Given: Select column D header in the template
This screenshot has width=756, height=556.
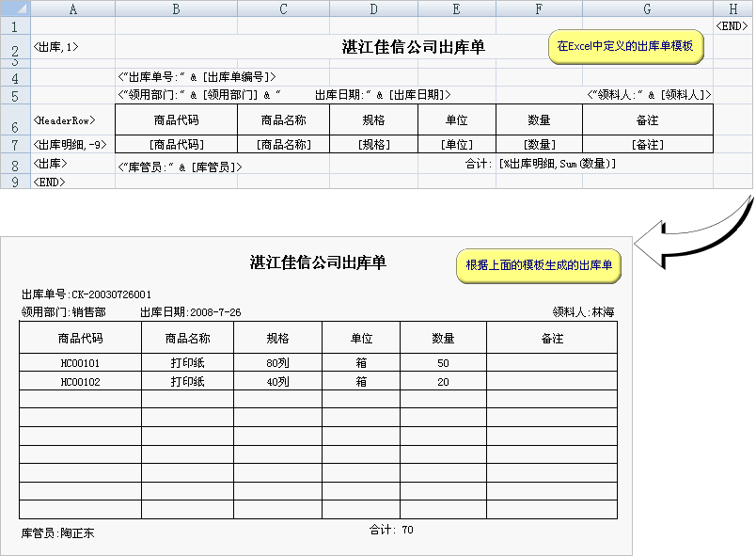Looking at the screenshot, I should (x=373, y=8).
